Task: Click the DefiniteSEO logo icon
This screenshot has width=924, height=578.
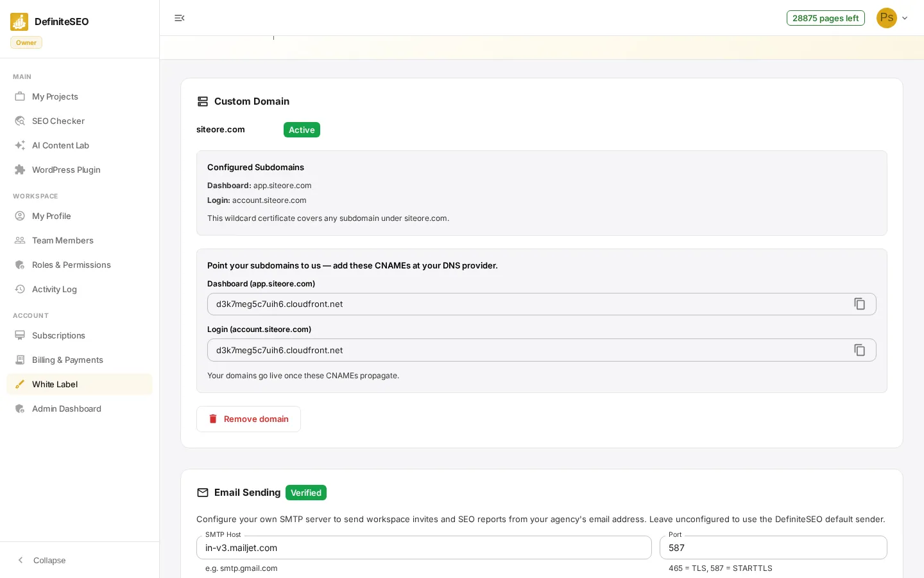Action: pos(19,22)
